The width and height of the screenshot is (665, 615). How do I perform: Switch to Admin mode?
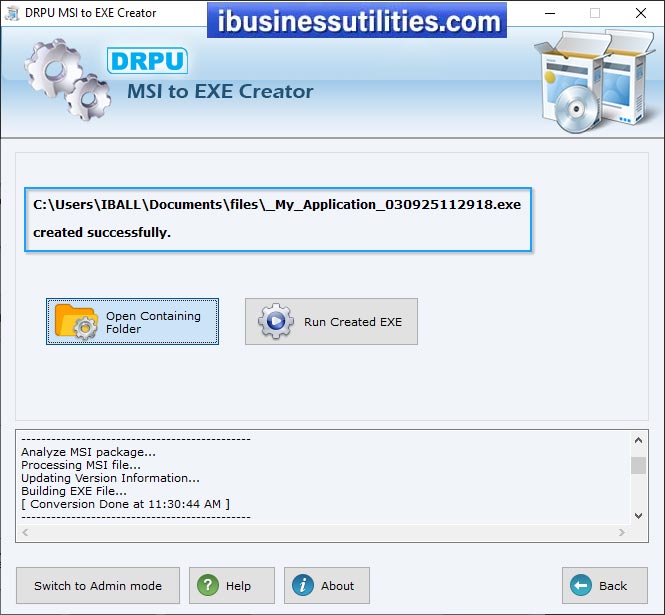tap(98, 585)
